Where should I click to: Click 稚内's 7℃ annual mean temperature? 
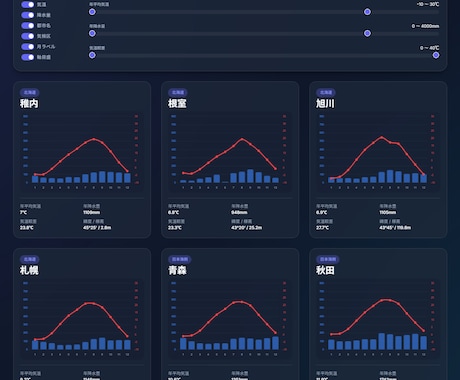click(x=23, y=212)
